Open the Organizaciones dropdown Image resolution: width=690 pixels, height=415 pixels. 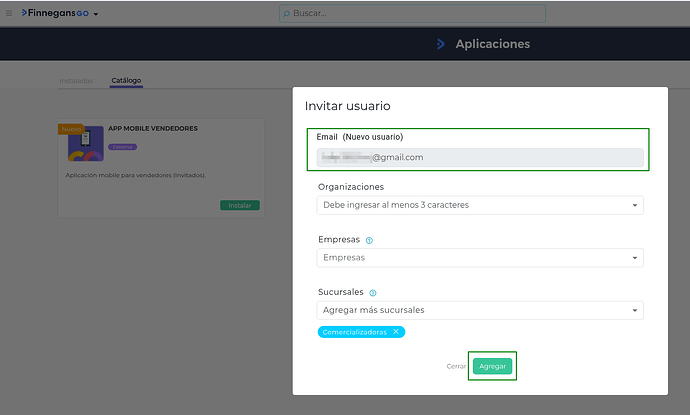[480, 205]
